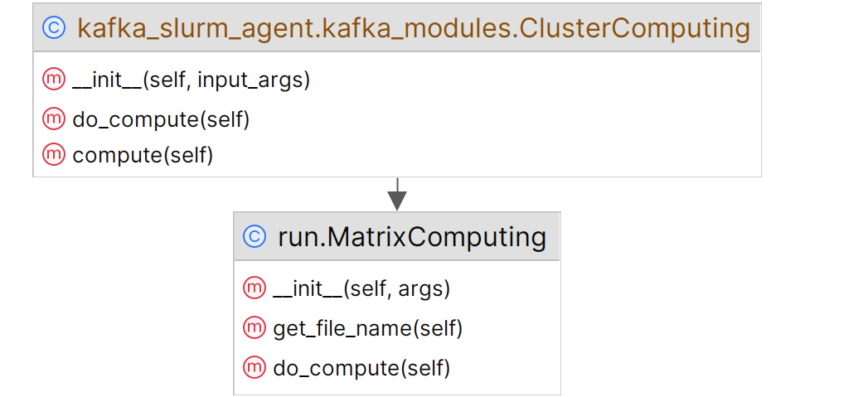Click method icon beside __init__(self, input_args)
868x397 pixels.
[x=54, y=80]
